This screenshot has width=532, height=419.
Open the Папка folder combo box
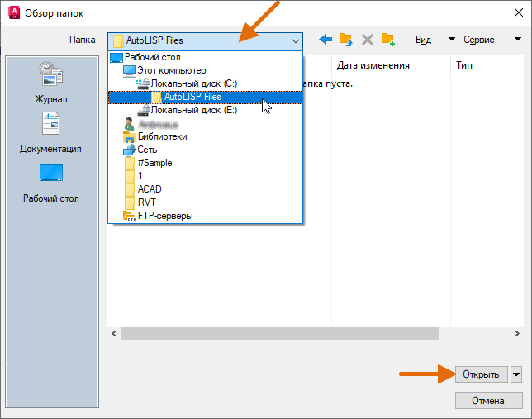pos(205,40)
